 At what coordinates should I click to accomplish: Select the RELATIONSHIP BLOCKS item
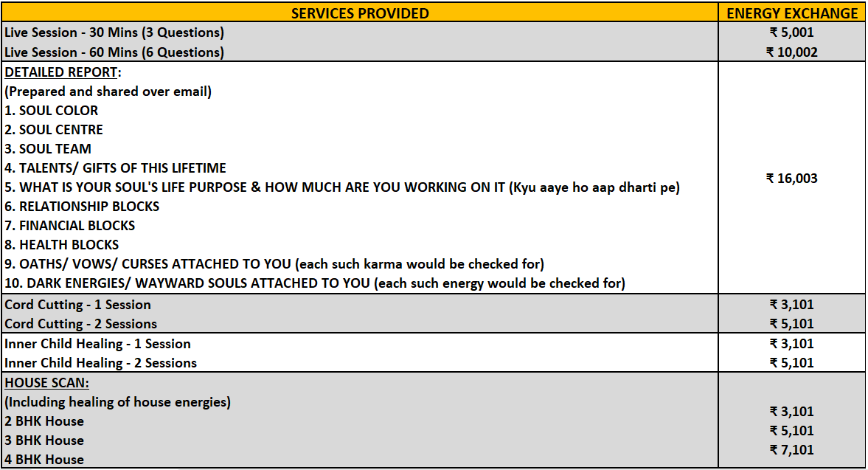coord(82,207)
